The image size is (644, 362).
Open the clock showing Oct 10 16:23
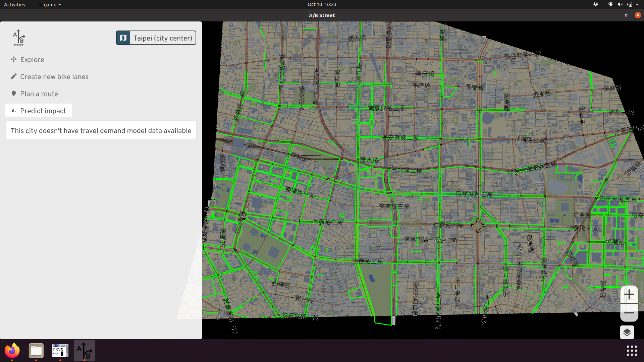(322, 4)
